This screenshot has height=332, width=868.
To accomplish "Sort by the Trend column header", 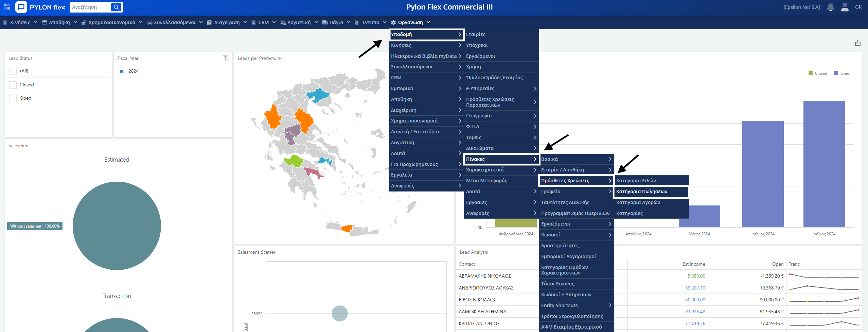I will pos(795,264).
